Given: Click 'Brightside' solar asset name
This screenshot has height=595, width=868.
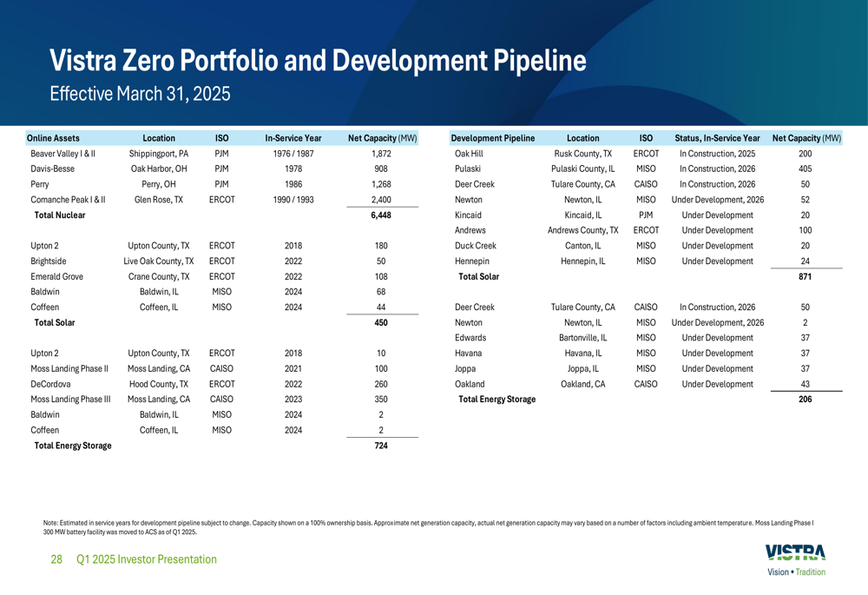Looking at the screenshot, I should (x=48, y=261).
